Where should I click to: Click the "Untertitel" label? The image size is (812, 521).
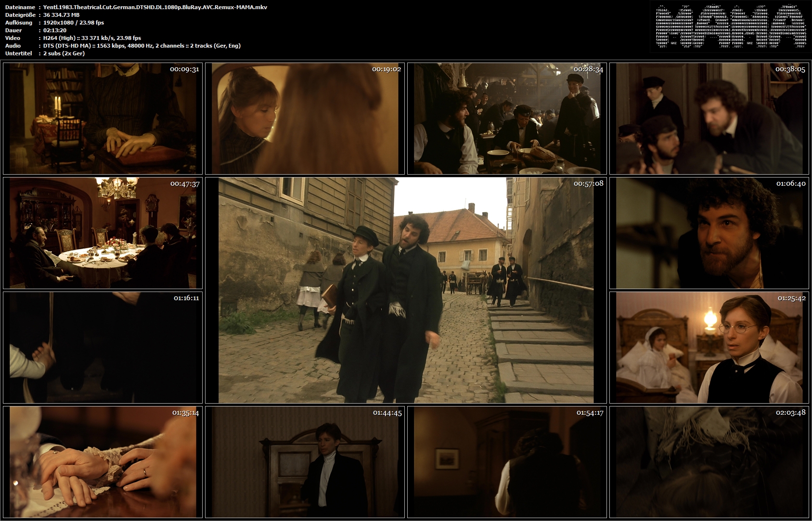(18, 53)
